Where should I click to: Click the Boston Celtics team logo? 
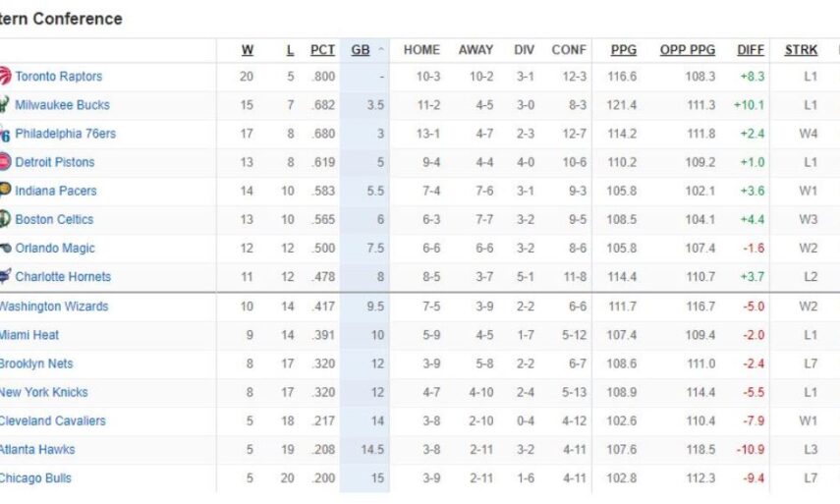tap(5, 219)
